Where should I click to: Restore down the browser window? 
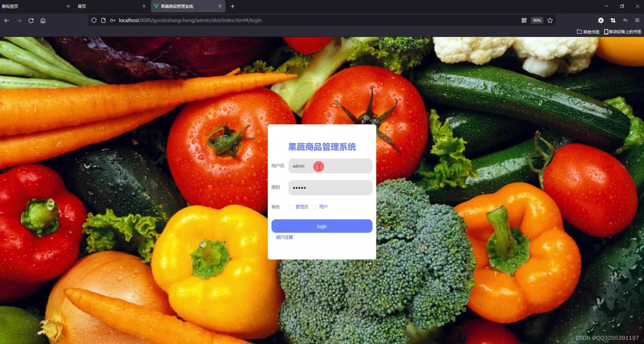click(622, 6)
